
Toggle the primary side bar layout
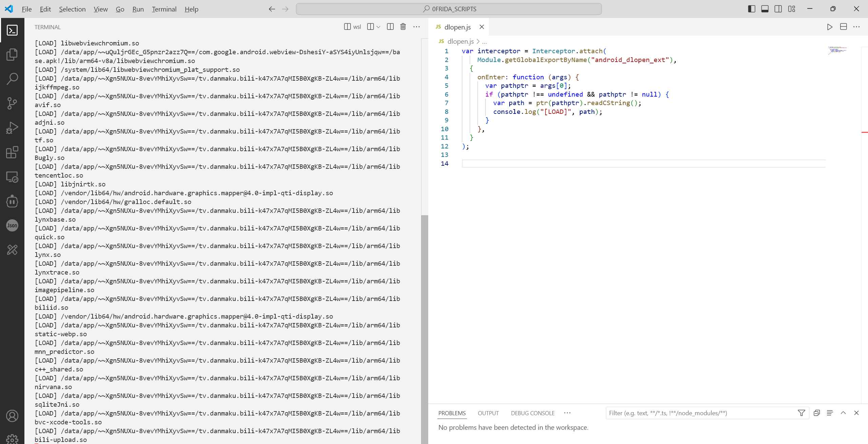pos(751,9)
